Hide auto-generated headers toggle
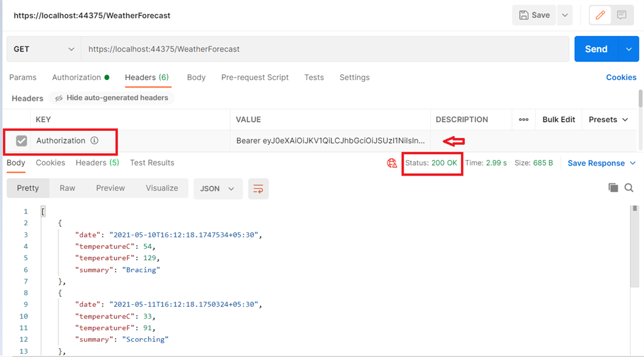The height and width of the screenshot is (357, 644). point(111,98)
